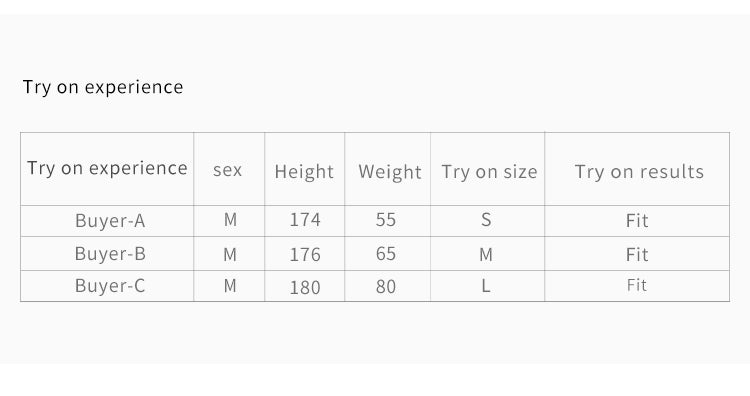Viewport: 750px width, 396px height.
Task: Click the weight value 65
Action: pos(386,254)
